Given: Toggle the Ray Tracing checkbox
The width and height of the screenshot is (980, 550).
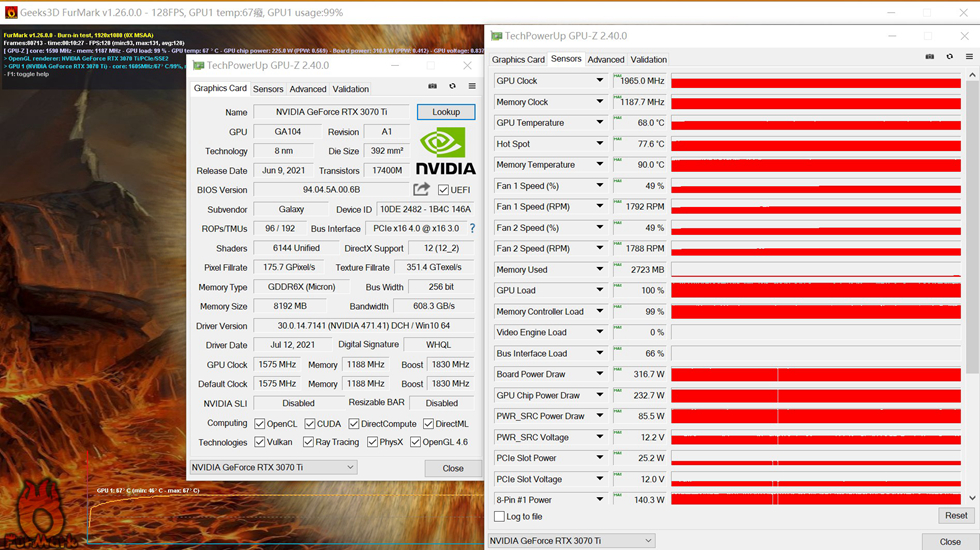Looking at the screenshot, I should click(x=308, y=442).
